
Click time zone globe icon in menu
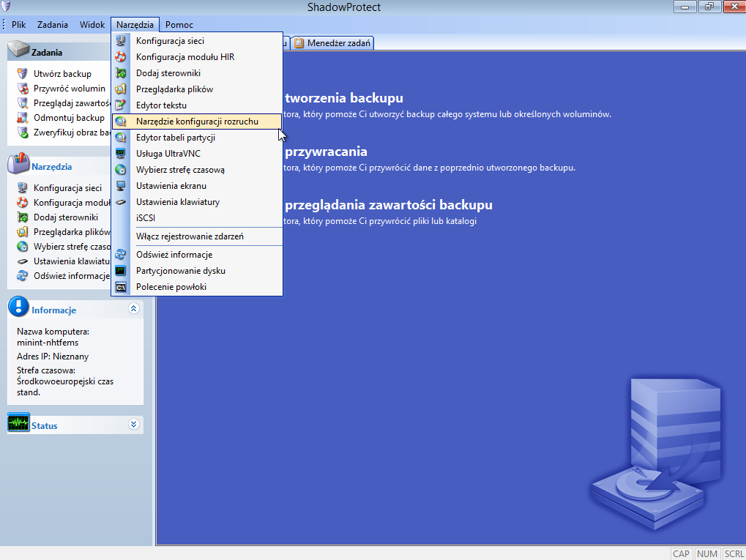click(121, 170)
